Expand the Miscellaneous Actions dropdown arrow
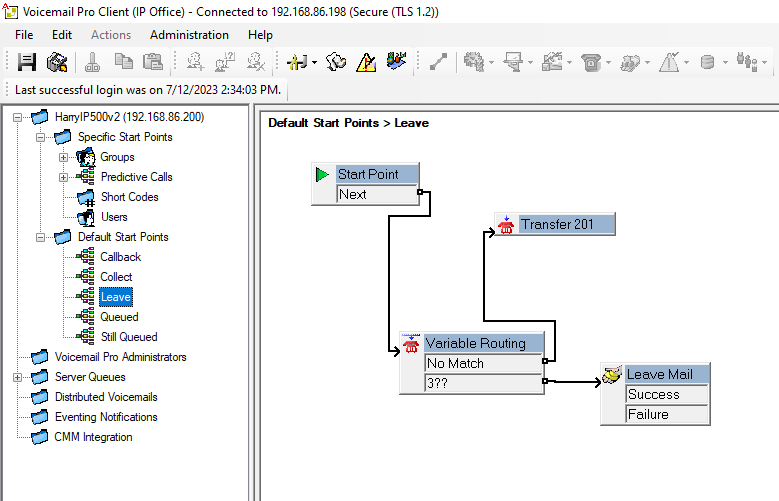The height and width of the screenshot is (501, 779). pos(647,63)
